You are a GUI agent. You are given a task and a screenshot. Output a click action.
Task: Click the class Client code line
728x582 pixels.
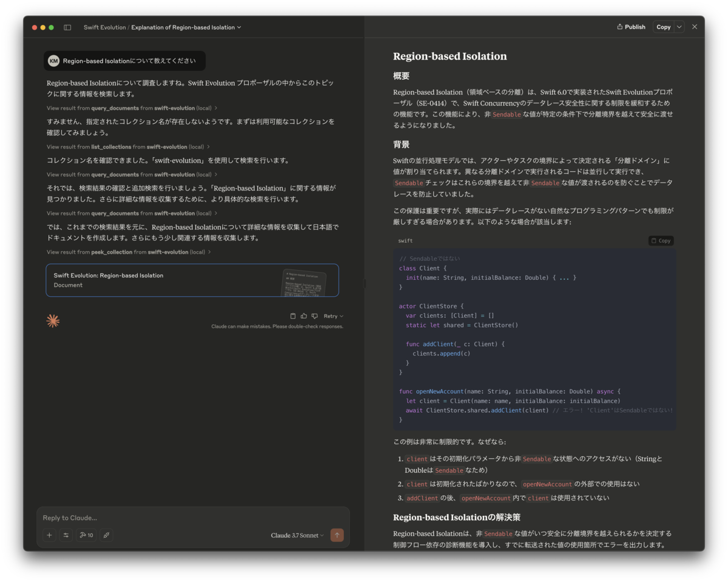pos(423,268)
